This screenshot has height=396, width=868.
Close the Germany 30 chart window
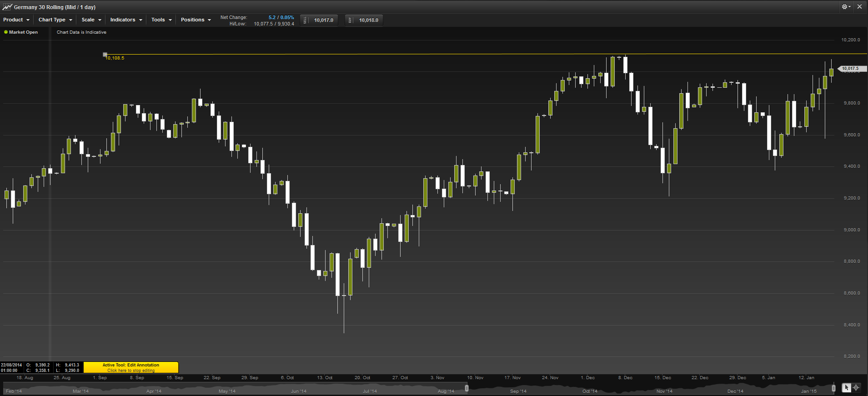coord(859,7)
